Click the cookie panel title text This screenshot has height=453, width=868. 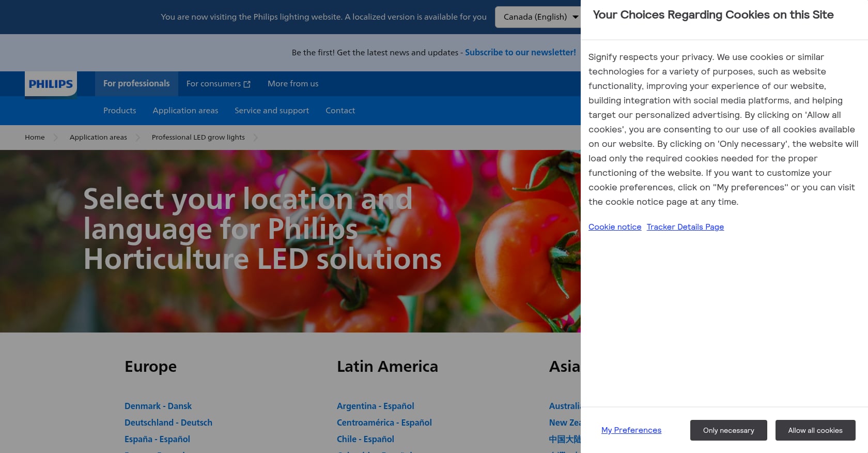(x=713, y=15)
